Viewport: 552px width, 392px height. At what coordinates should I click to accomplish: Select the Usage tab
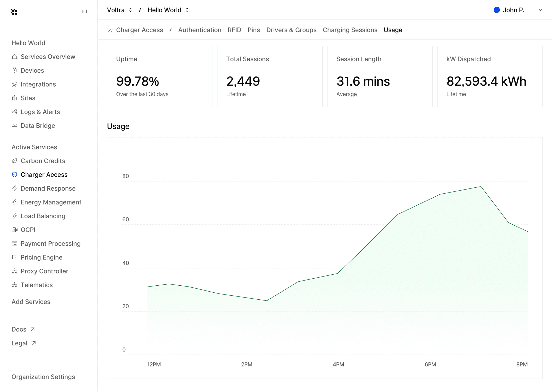393,30
